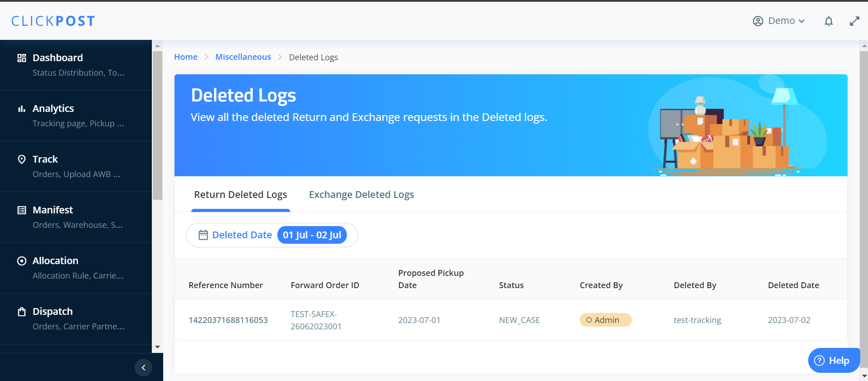Click the Help button

coord(834,361)
